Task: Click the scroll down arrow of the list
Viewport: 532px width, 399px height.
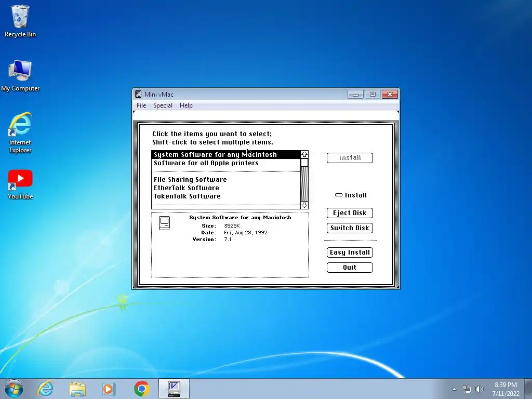Action: 304,205
